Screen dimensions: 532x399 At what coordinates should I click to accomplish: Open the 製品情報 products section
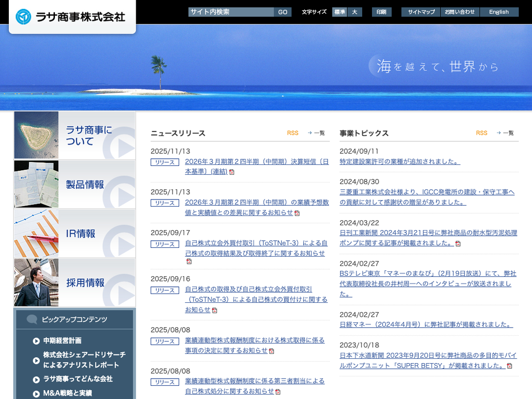[74, 184]
